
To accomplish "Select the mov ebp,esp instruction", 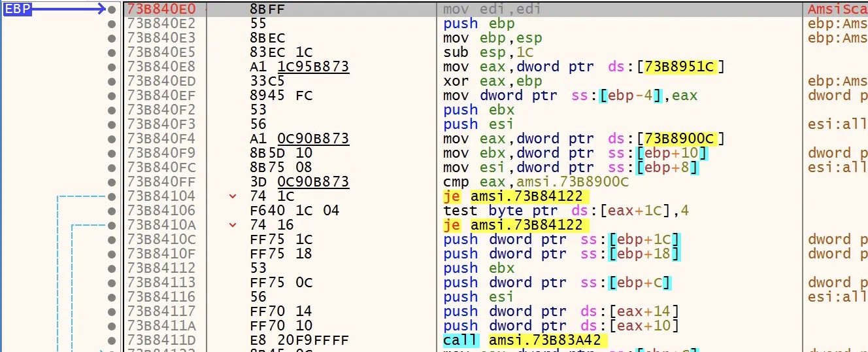I will [493, 38].
